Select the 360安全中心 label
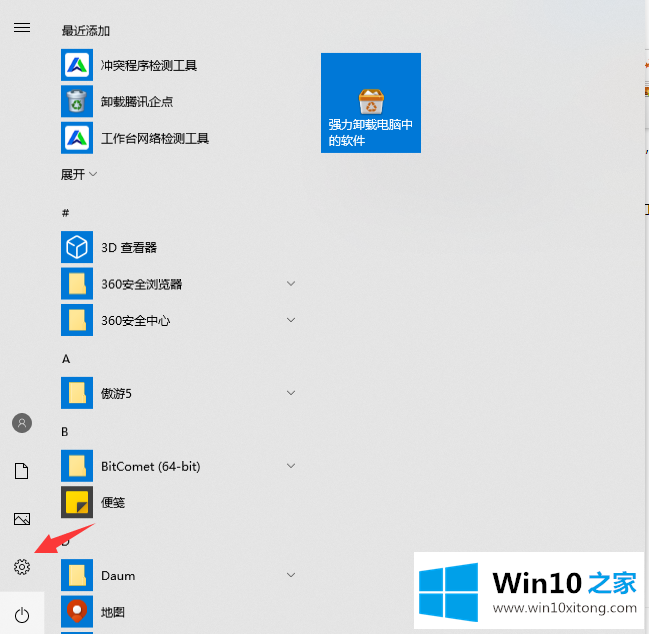 point(136,320)
